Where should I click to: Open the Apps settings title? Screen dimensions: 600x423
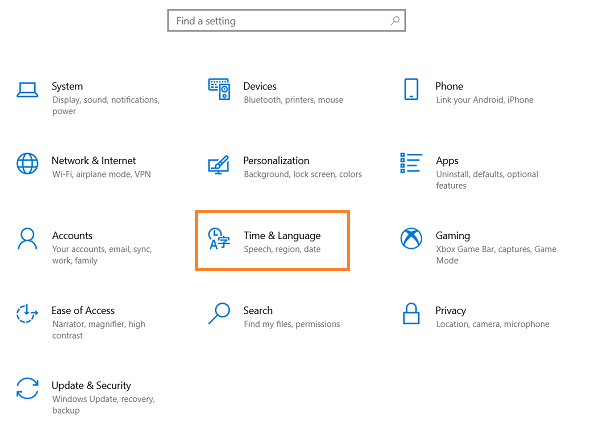pyautogui.click(x=447, y=161)
